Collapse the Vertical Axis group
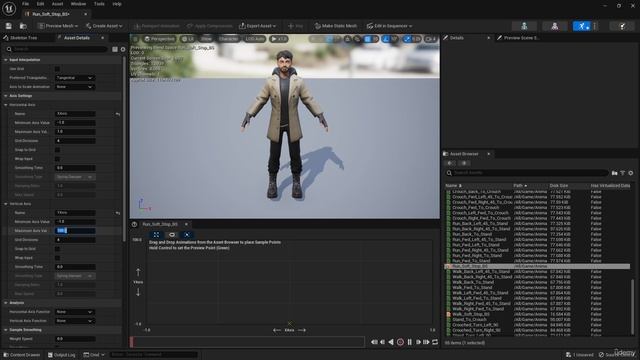 pyautogui.click(x=6, y=204)
